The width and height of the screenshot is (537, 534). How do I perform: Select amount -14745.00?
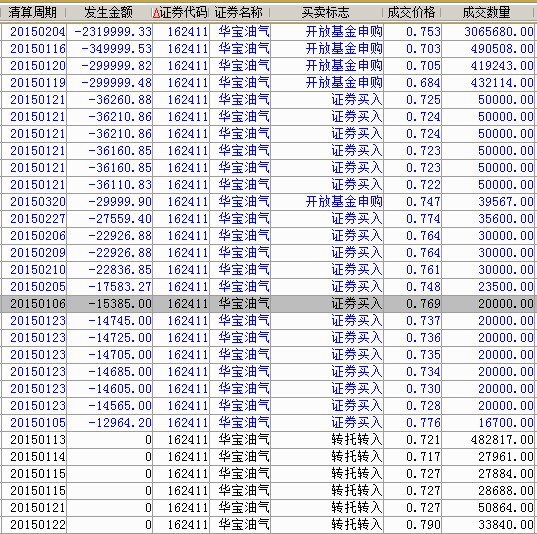pyautogui.click(x=120, y=321)
